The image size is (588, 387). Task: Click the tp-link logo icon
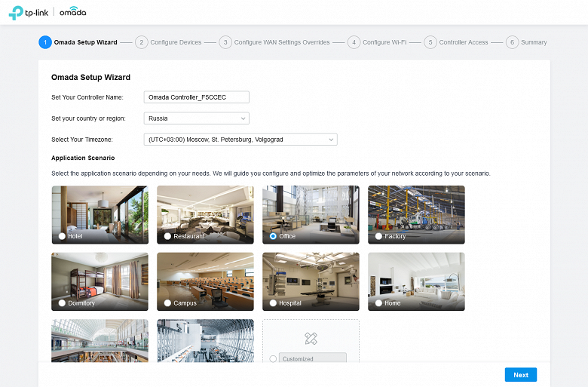coord(16,13)
